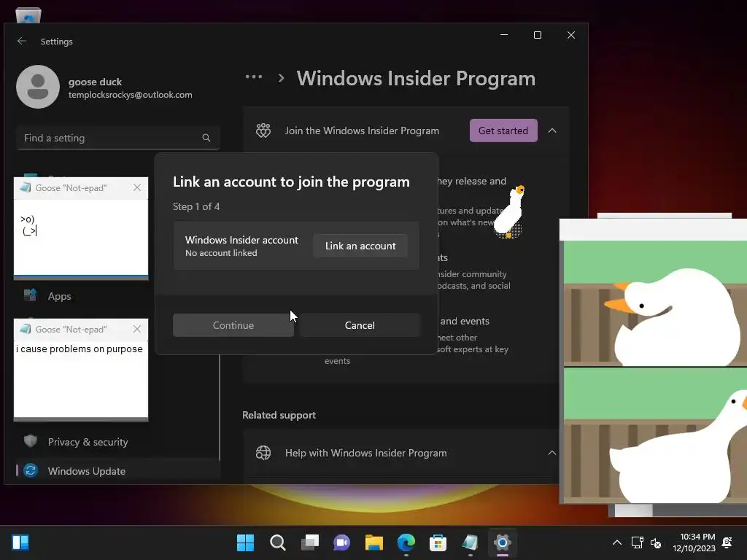Collapse Help with Windows Insider Program
747x560 pixels.
coord(551,453)
